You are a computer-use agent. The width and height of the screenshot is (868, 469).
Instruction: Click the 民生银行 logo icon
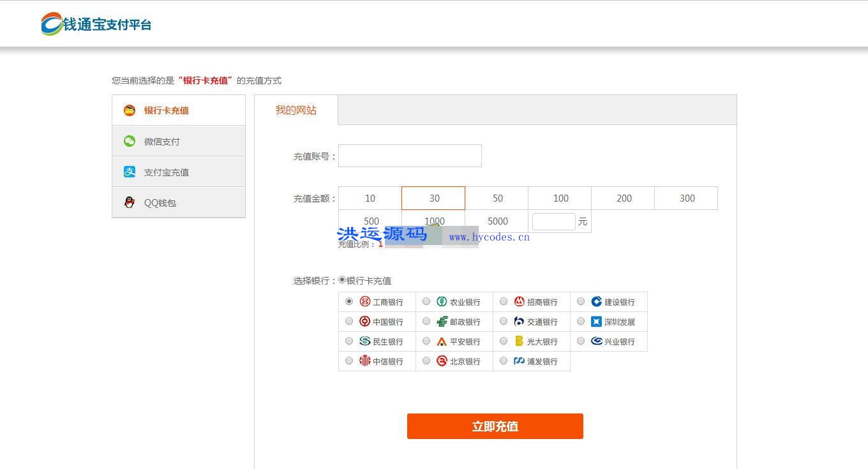point(365,341)
